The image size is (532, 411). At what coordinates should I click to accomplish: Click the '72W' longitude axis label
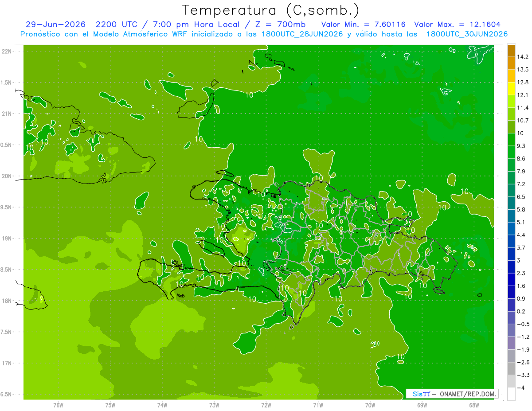pos(266,405)
